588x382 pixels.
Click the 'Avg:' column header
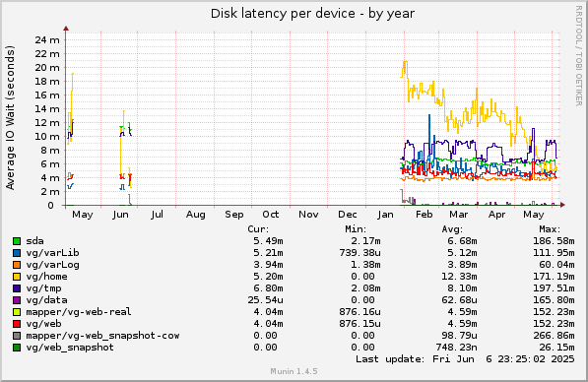(452, 229)
